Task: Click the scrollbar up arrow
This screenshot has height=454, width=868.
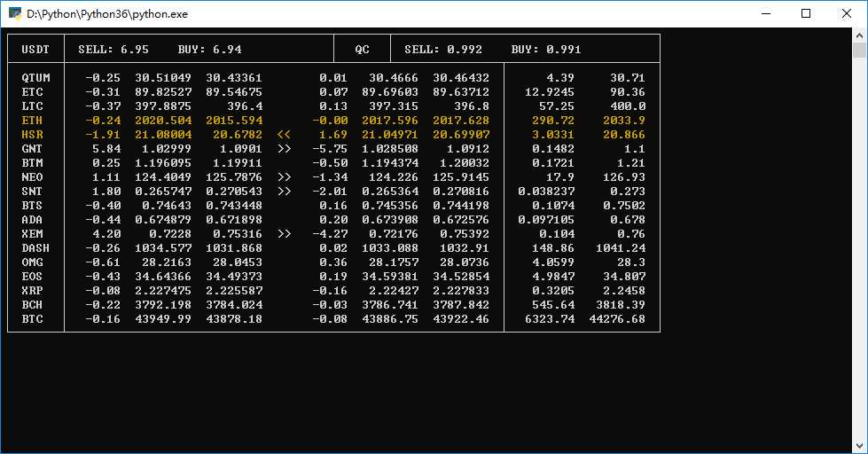Action: 859,35
